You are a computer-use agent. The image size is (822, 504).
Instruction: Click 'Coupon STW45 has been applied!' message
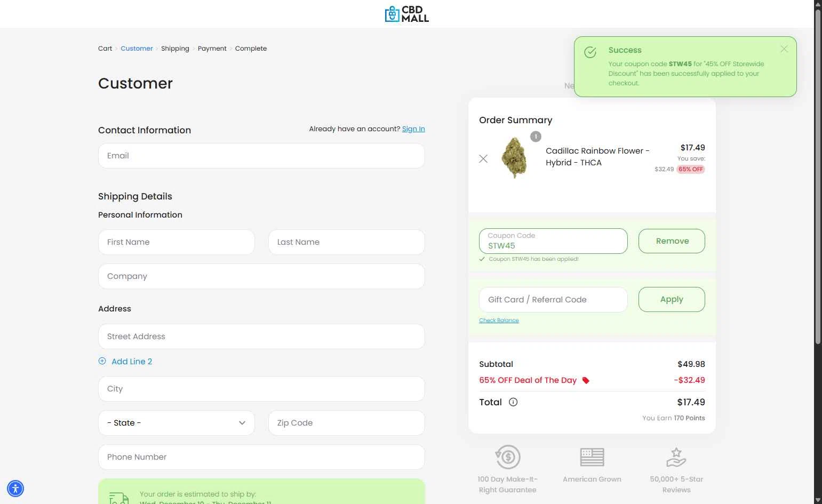pyautogui.click(x=533, y=259)
